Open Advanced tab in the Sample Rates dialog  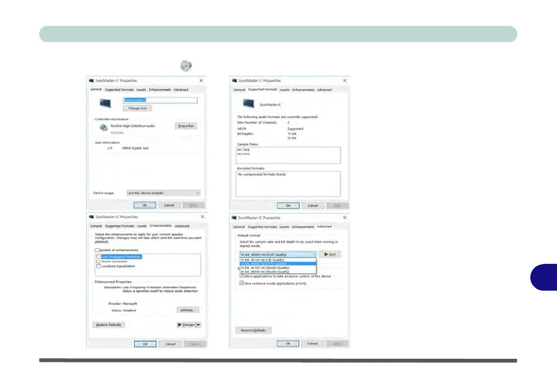click(324, 90)
